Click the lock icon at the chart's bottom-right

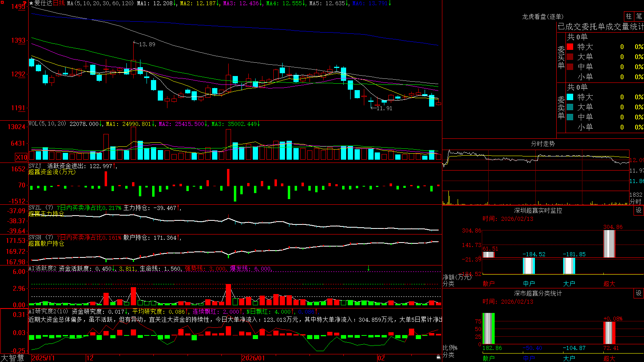click(x=438, y=357)
